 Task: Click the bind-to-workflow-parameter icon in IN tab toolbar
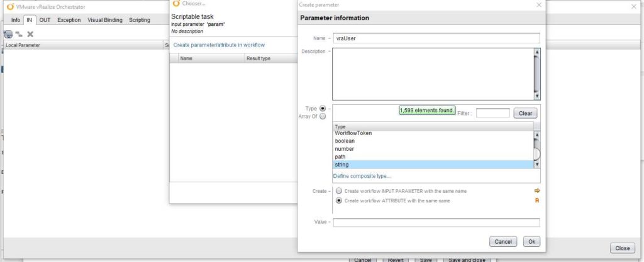pos(8,35)
